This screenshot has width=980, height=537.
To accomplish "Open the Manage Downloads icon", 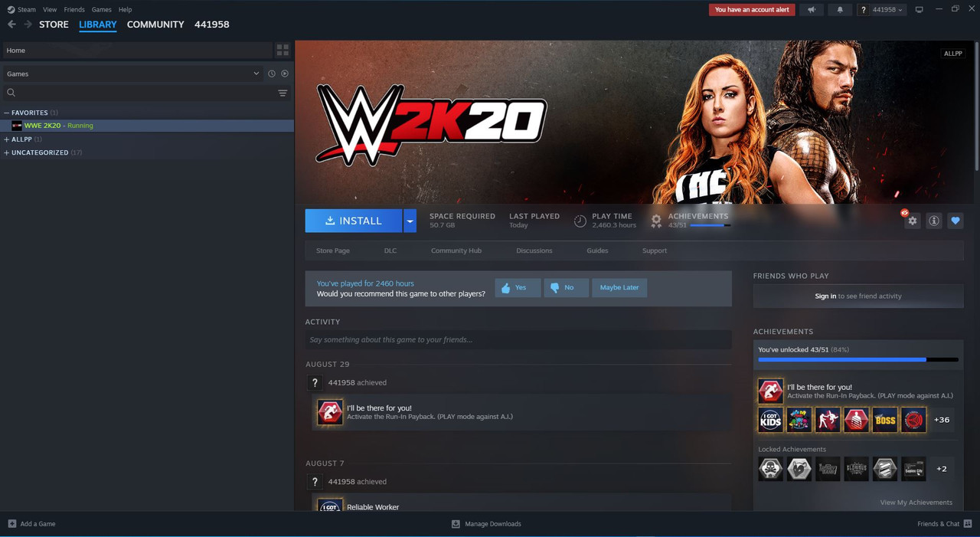I will tap(456, 524).
